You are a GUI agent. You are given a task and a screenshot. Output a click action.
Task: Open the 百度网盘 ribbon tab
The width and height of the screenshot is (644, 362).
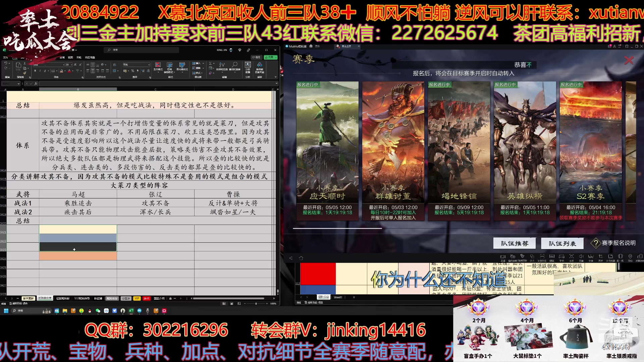coord(90,57)
